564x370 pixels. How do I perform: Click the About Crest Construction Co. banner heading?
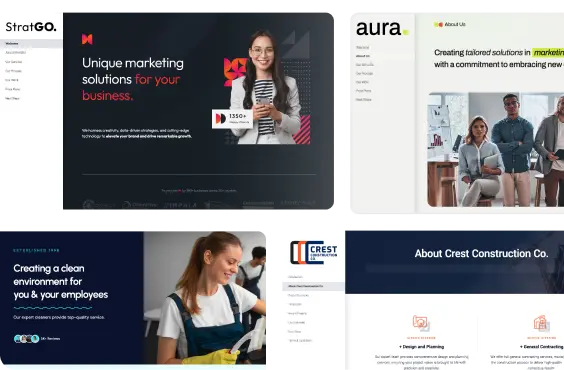click(481, 253)
